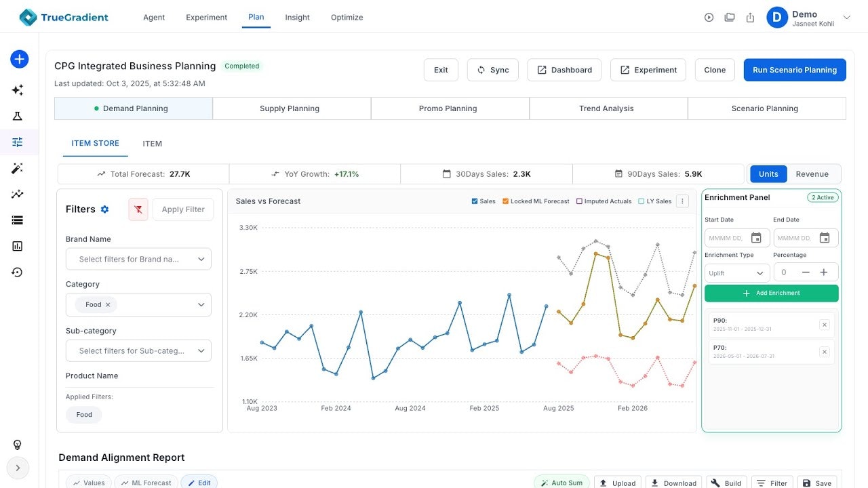Open the Insight menu item
This screenshot has width=868, height=488.
click(297, 18)
